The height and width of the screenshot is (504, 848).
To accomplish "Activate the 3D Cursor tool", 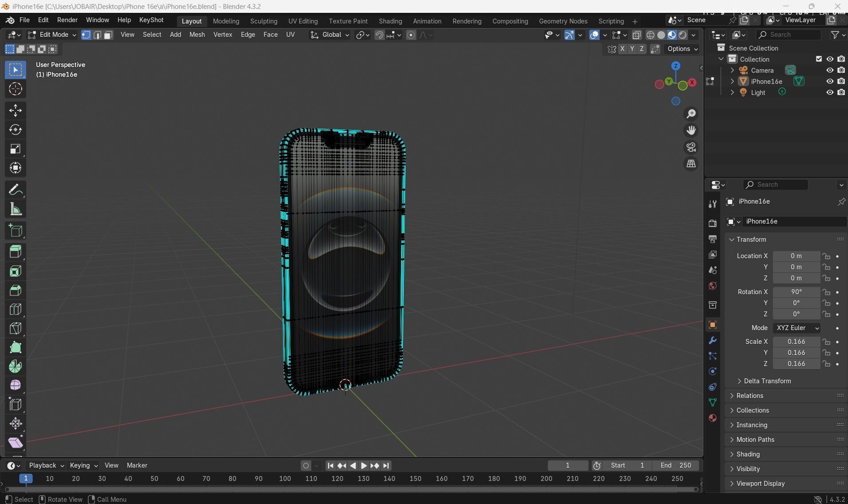I will (16, 89).
